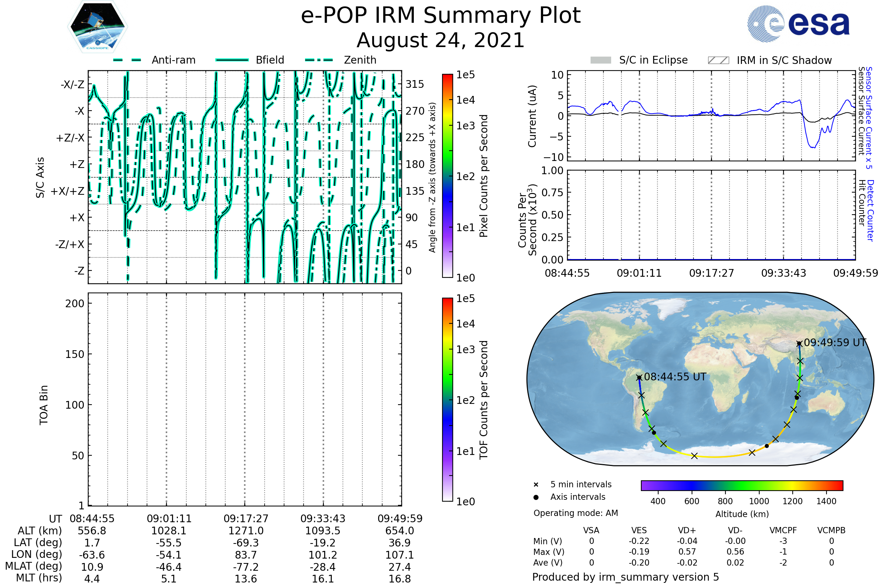Click the ESA logo
Image resolution: width=882 pixels, height=588 pixels.
point(798,24)
